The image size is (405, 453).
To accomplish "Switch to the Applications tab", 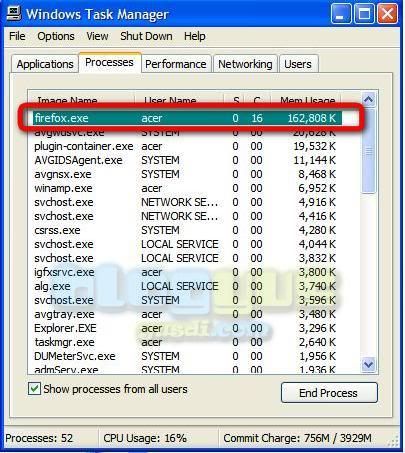I will [45, 64].
